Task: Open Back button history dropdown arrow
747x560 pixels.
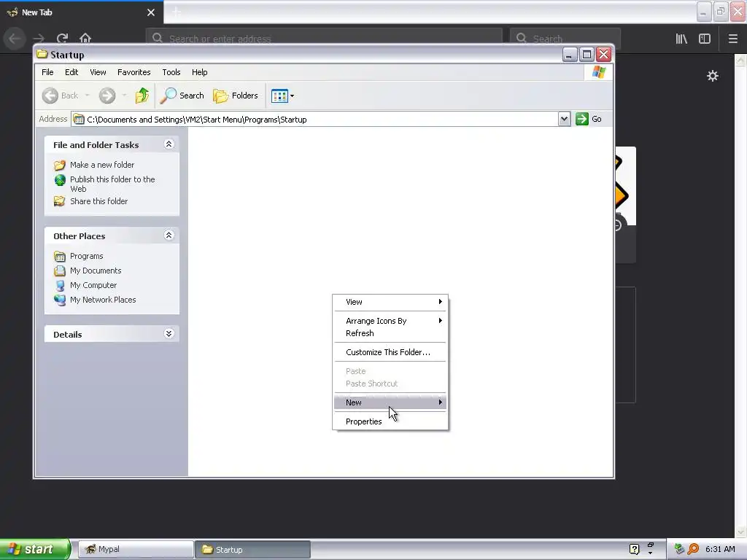Action: coord(88,96)
